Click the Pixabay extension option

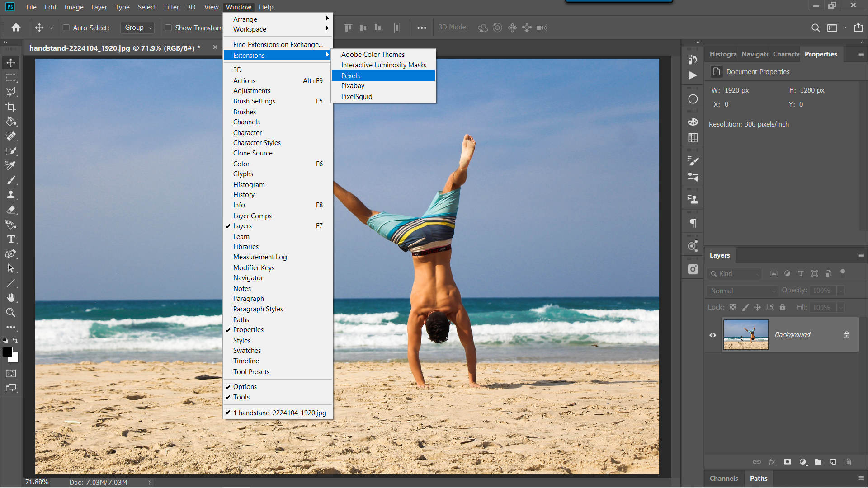coord(353,86)
